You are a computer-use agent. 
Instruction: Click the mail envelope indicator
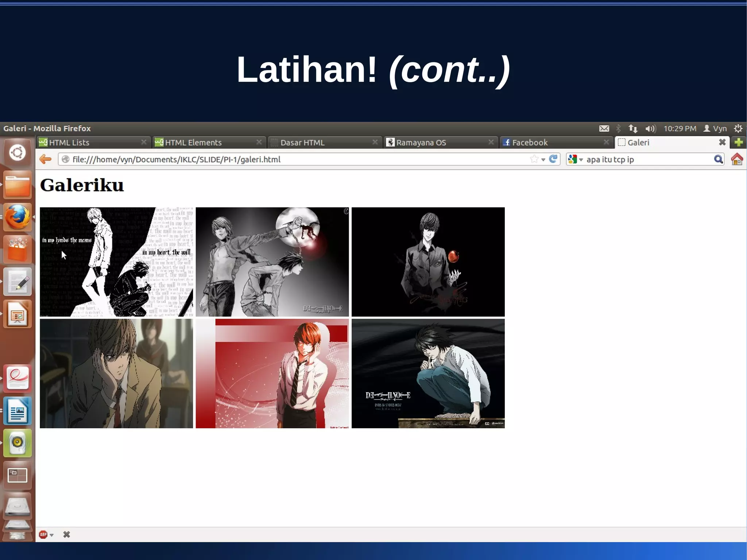pos(604,128)
